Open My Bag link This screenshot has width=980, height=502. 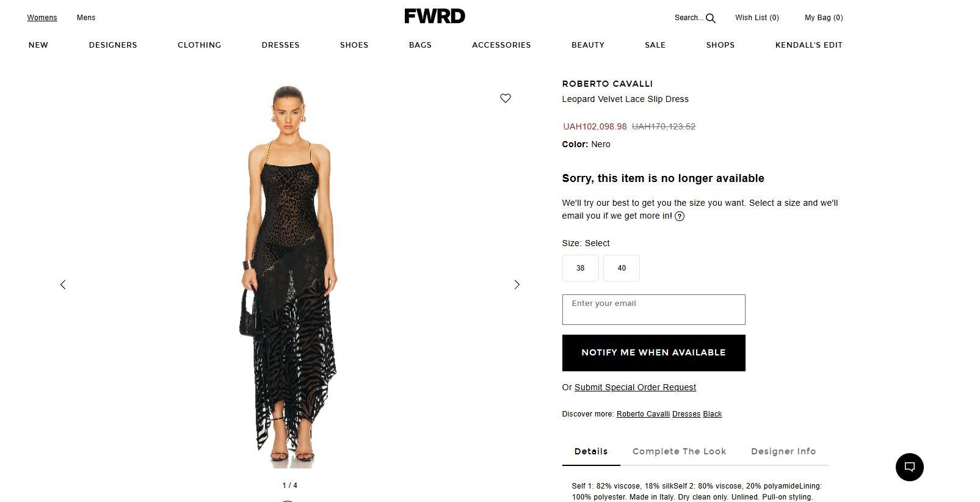824,18
